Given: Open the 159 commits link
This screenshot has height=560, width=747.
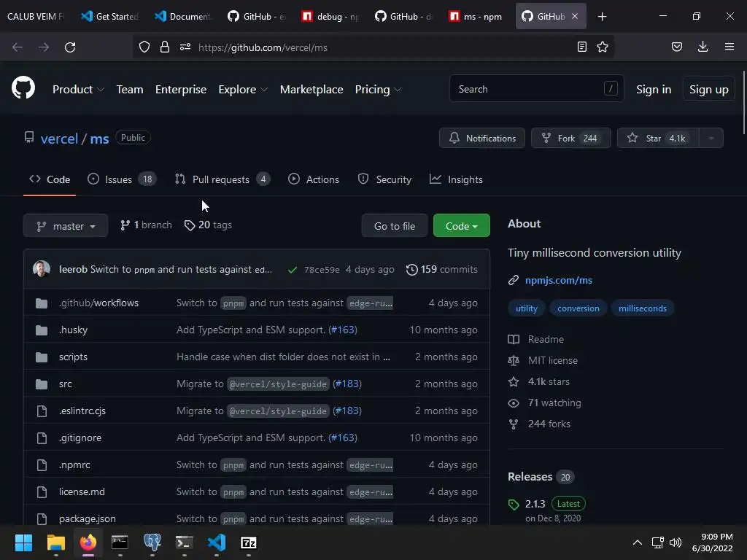Looking at the screenshot, I should 441,270.
